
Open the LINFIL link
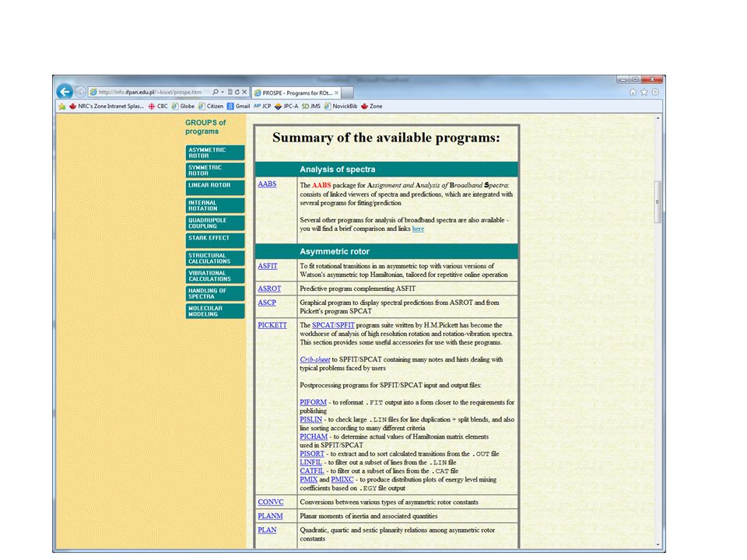[310, 462]
